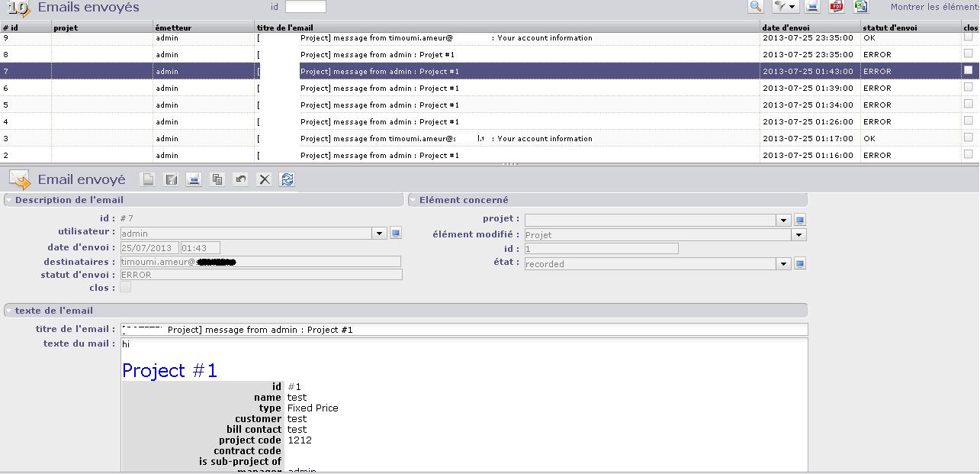Toggle the clos checkbox on email row 6
This screenshot has height=474, width=980.
969,87
